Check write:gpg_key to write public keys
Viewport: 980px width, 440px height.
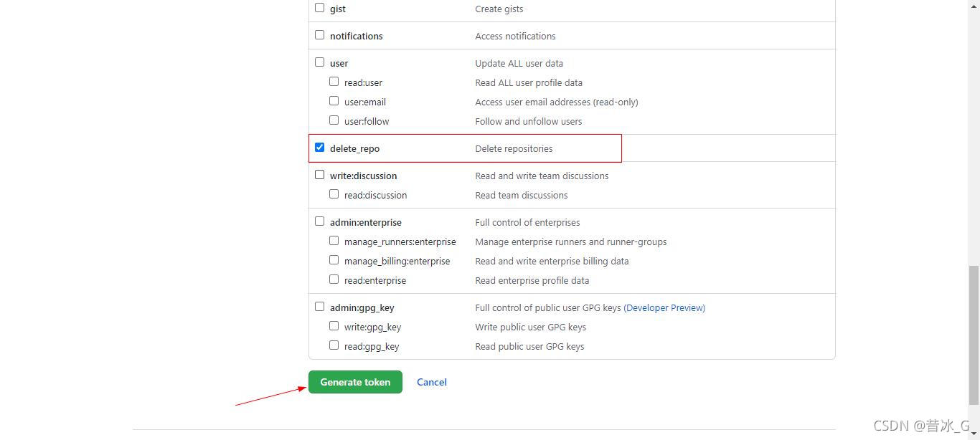(x=334, y=325)
